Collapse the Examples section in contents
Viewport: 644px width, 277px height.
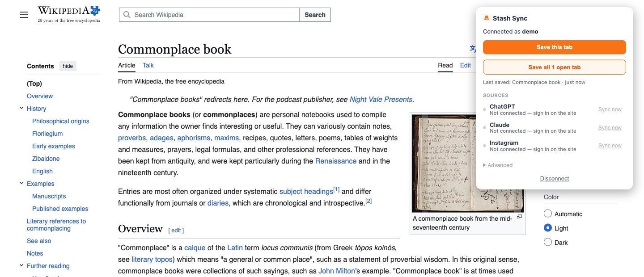(x=21, y=183)
